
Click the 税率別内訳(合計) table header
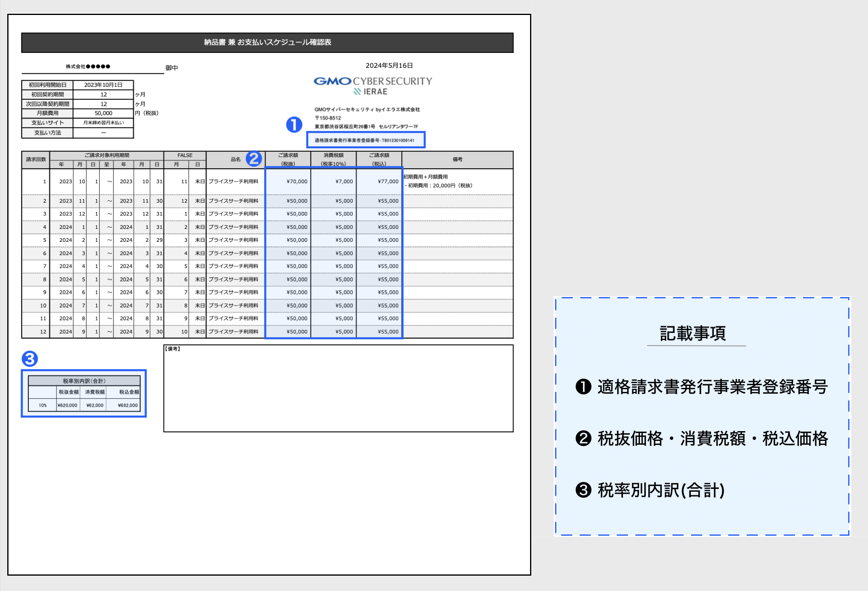click(84, 381)
